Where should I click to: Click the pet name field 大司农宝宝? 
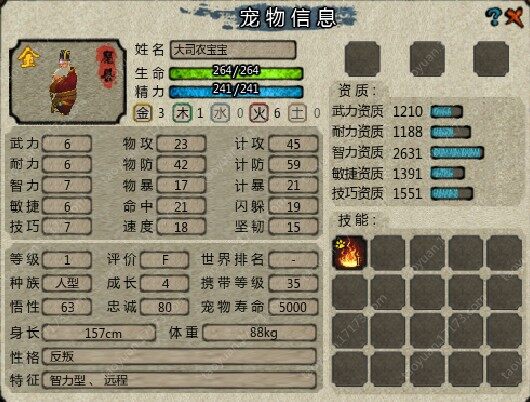233,50
